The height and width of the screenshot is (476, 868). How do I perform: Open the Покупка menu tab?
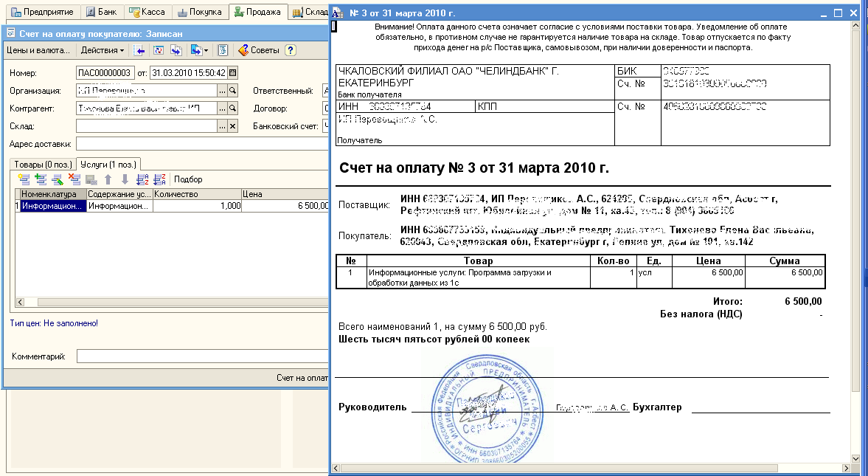(199, 12)
